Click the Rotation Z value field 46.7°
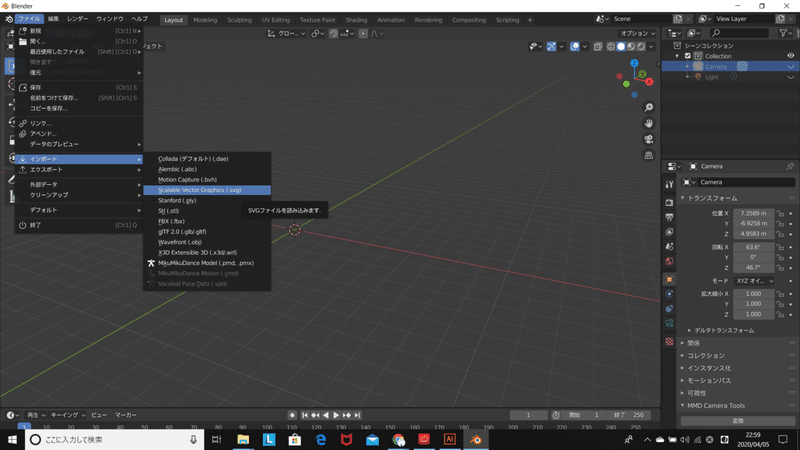Screen dimensions: 800x450 pyautogui.click(x=754, y=267)
